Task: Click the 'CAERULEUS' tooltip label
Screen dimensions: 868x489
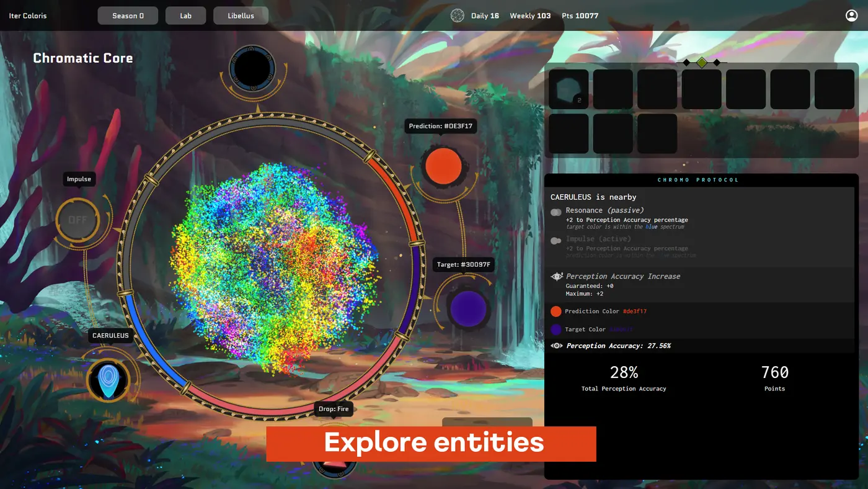Action: [110, 336]
